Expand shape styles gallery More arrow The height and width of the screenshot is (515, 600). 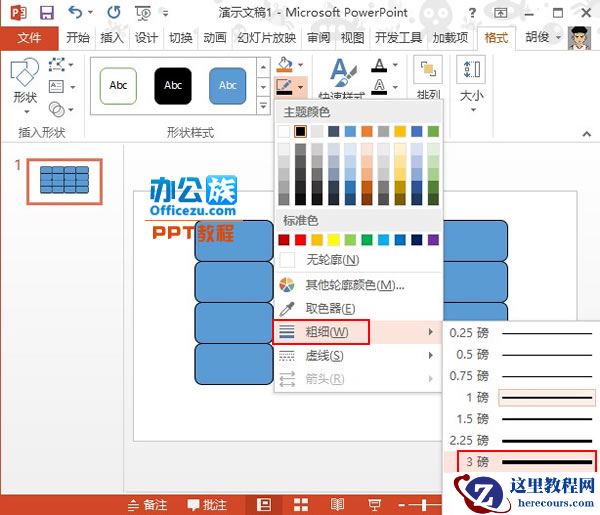(263, 105)
